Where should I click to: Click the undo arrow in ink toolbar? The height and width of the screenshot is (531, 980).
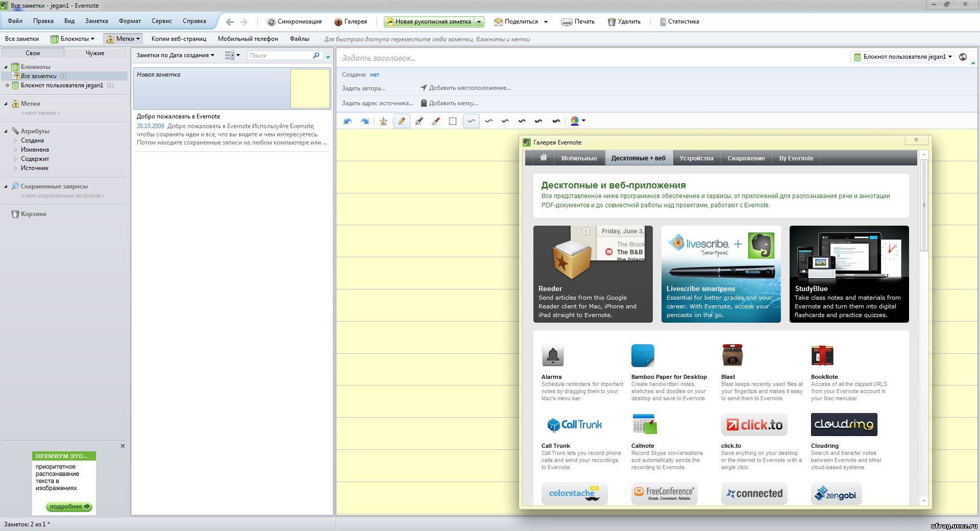[348, 121]
